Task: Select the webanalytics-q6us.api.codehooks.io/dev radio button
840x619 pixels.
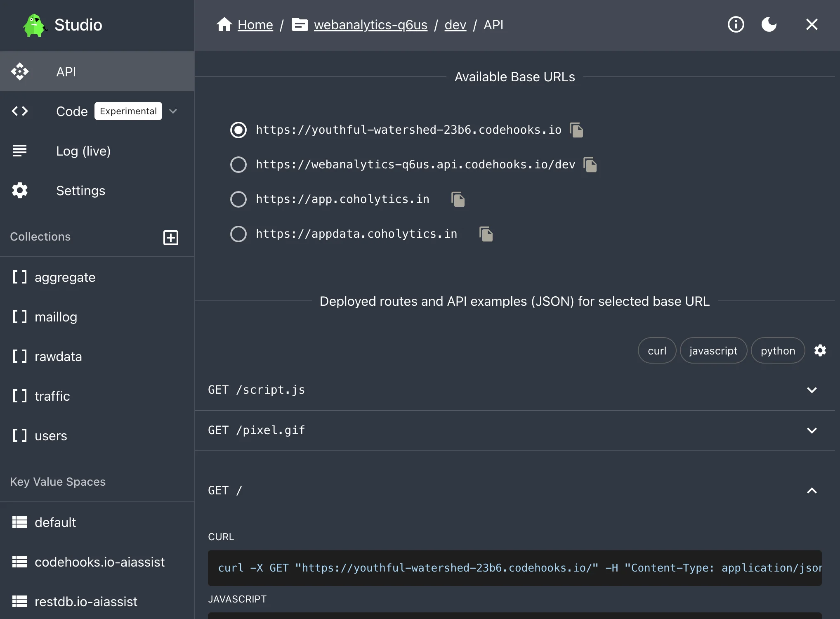Action: pyautogui.click(x=238, y=165)
